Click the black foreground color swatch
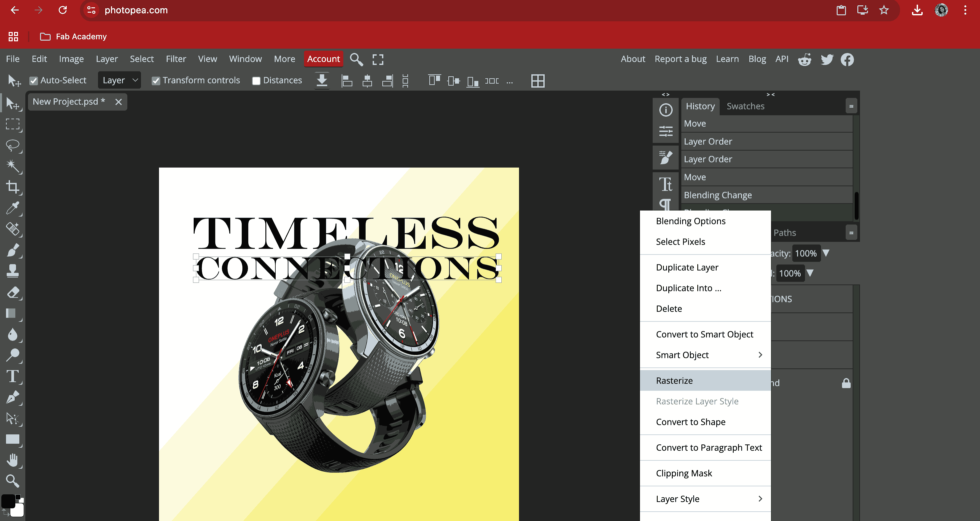The width and height of the screenshot is (980, 521). [x=8, y=502]
